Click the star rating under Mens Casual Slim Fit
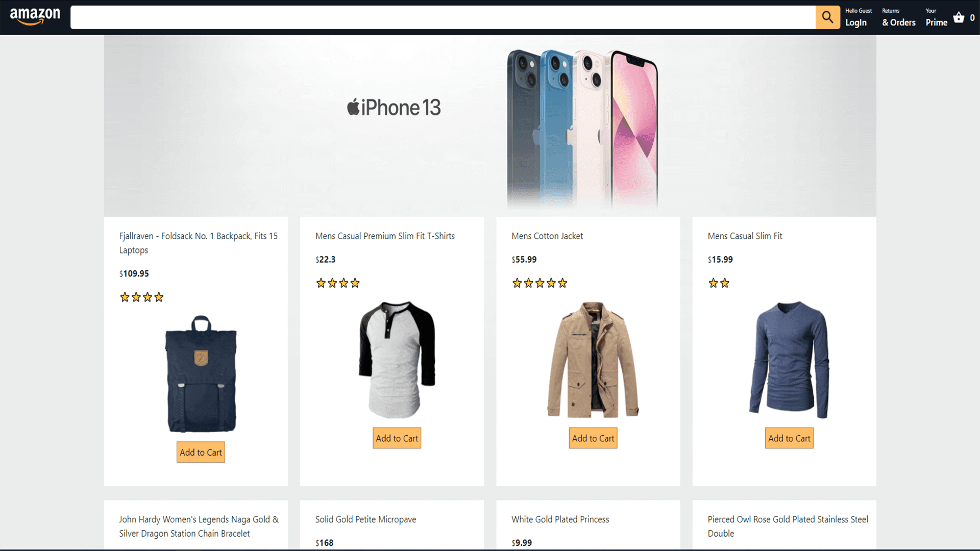This screenshot has height=551, width=980. (719, 283)
